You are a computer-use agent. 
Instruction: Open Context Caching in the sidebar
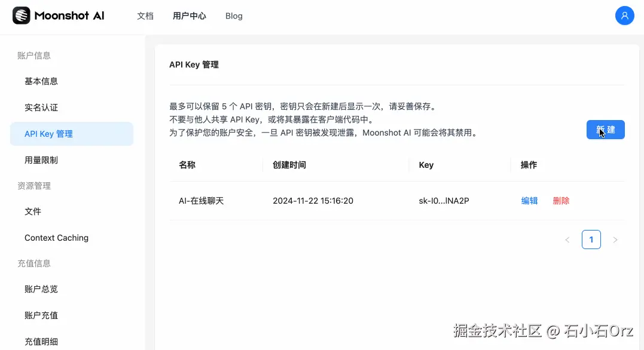(72, 238)
